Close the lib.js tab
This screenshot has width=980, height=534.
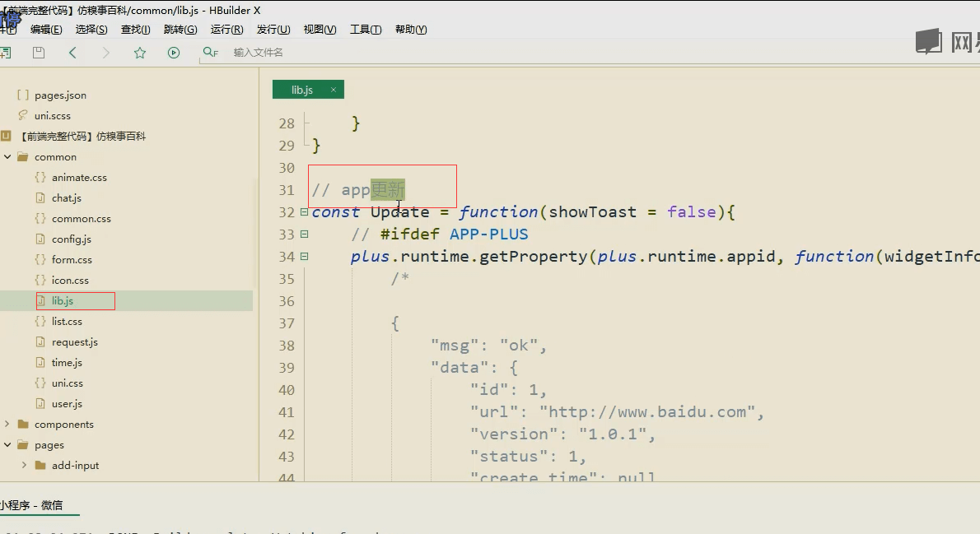pyautogui.click(x=334, y=90)
